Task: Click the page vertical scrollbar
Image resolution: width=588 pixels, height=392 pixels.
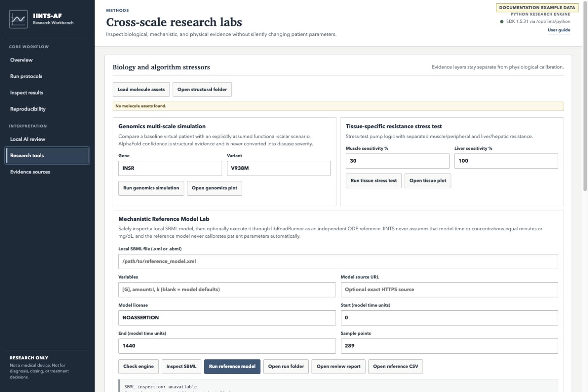Action: click(x=585, y=97)
